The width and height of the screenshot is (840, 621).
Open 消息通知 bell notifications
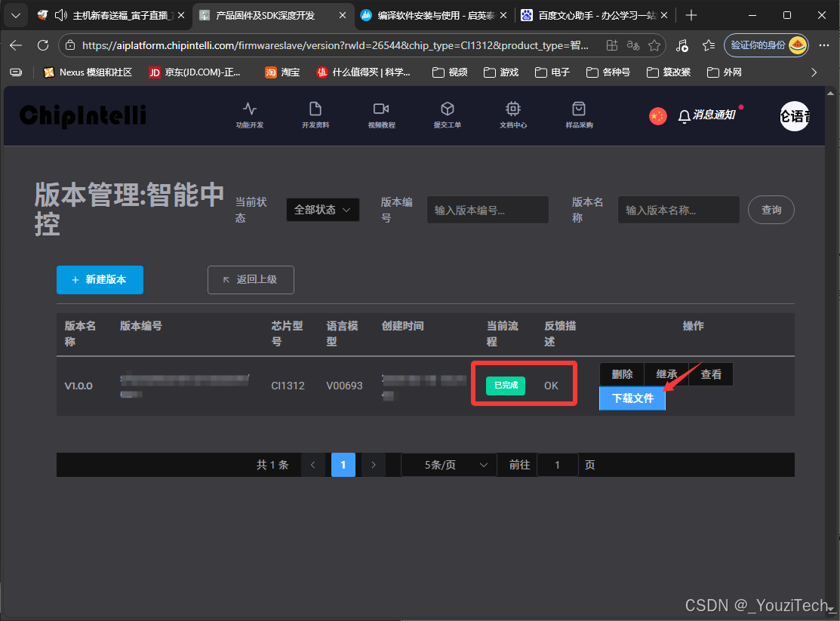click(707, 115)
